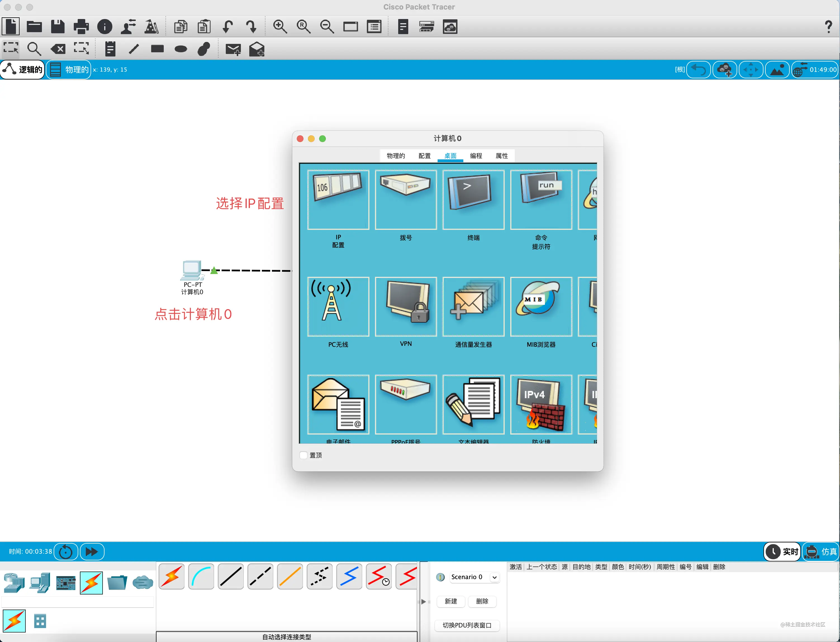840x642 pixels.
Task: Reset simulation with power cycle button
Action: 66,551
